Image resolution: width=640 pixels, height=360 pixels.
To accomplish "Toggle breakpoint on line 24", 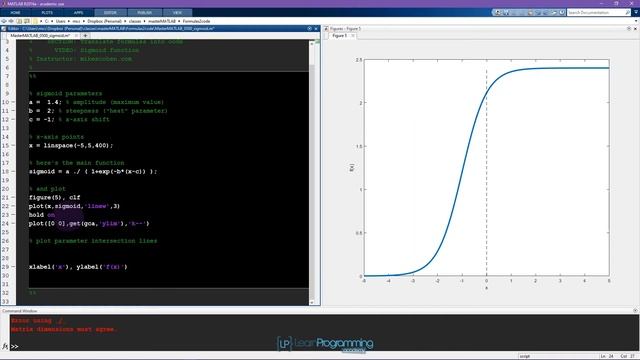I will tap(13, 223).
